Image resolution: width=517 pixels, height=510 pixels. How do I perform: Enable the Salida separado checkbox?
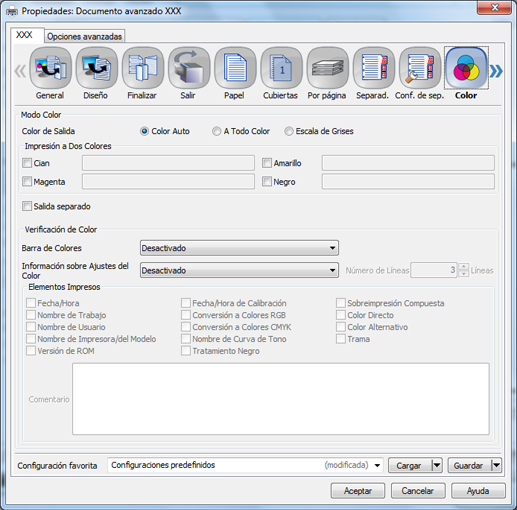pos(27,206)
